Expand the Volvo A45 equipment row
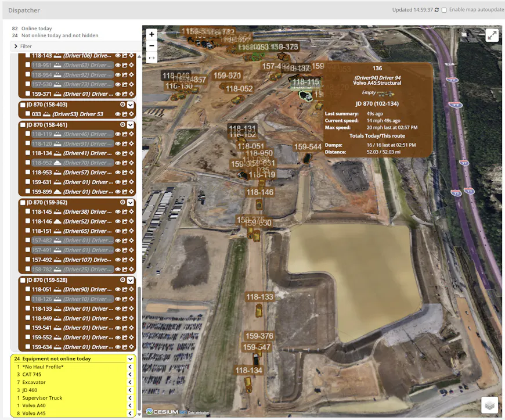 point(130,413)
